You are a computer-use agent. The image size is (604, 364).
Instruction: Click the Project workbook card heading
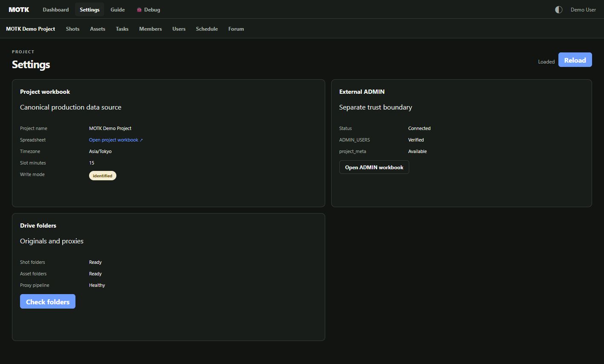[x=45, y=92]
